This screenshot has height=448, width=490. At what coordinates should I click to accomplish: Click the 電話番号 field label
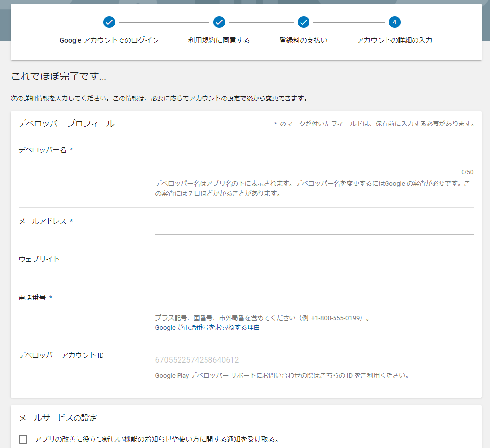(32, 298)
